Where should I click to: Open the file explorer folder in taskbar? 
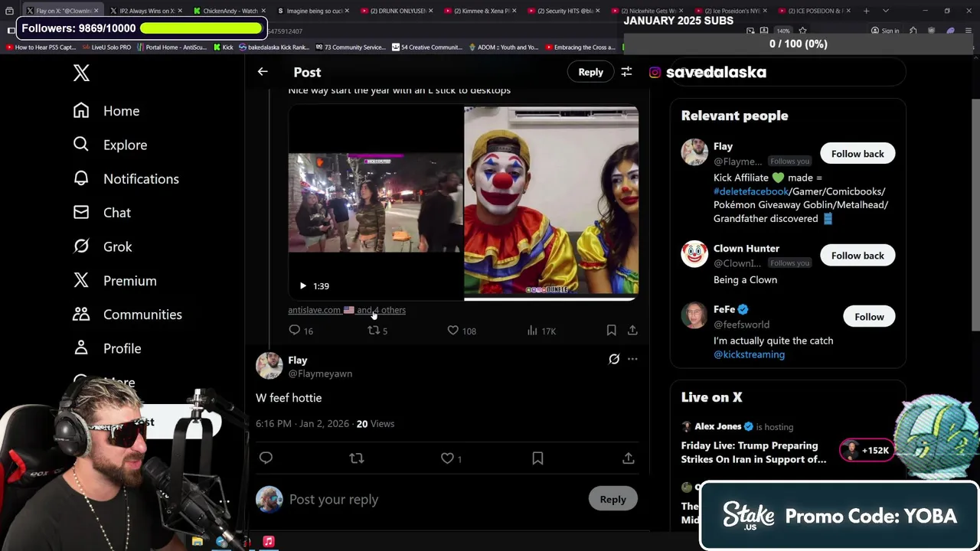tap(198, 541)
